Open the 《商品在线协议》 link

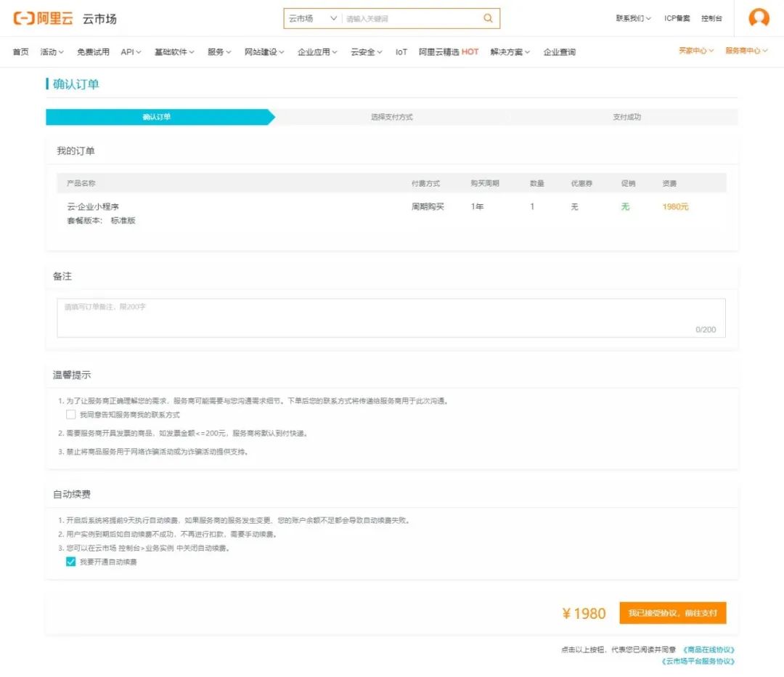[709, 650]
